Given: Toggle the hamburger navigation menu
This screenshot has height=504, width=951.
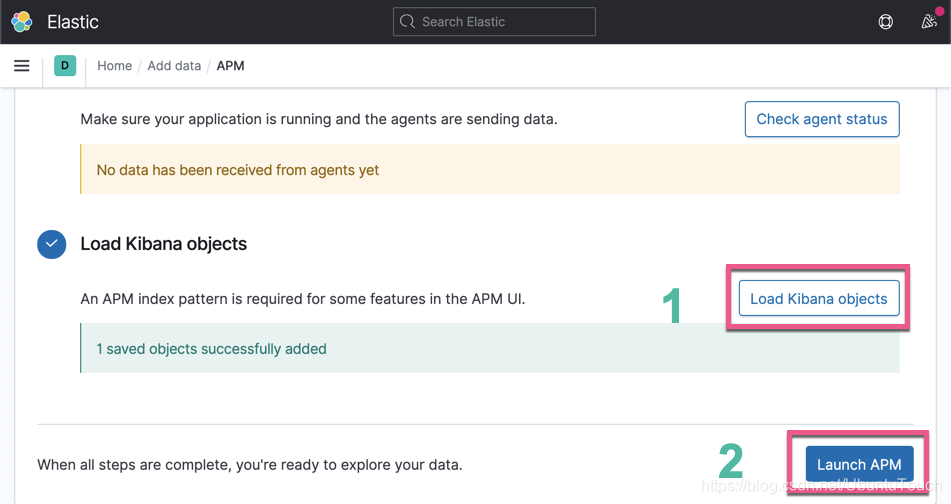Looking at the screenshot, I should tap(21, 66).
